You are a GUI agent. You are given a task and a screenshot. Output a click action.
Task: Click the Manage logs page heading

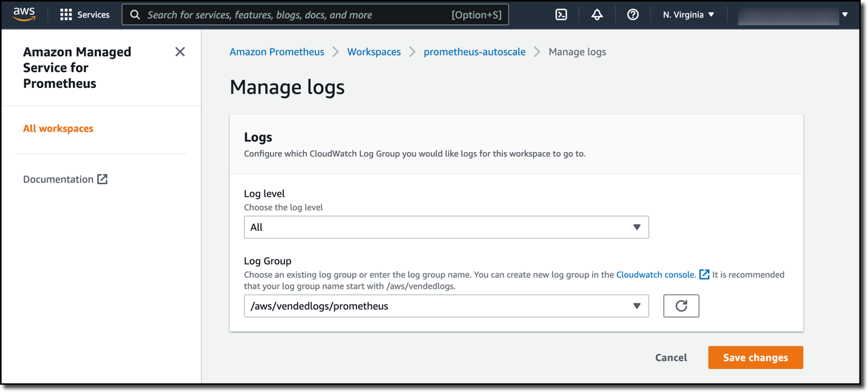(287, 87)
